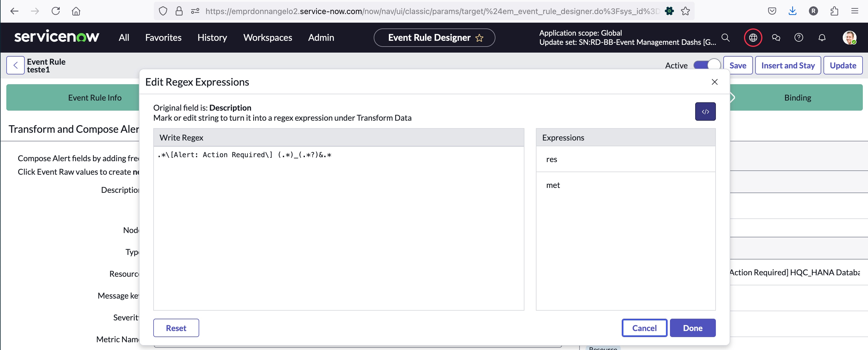868x350 pixels.
Task: Open the All navigation menu
Action: coord(124,37)
